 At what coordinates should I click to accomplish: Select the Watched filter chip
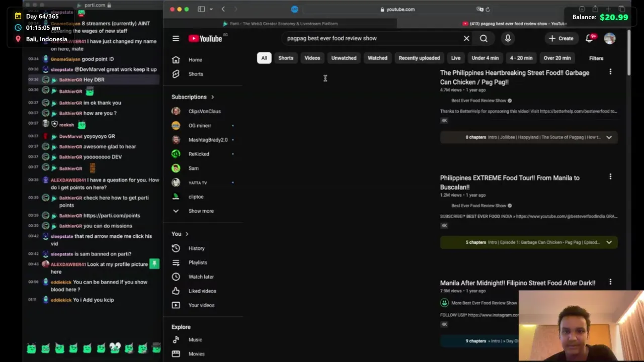[x=377, y=58]
